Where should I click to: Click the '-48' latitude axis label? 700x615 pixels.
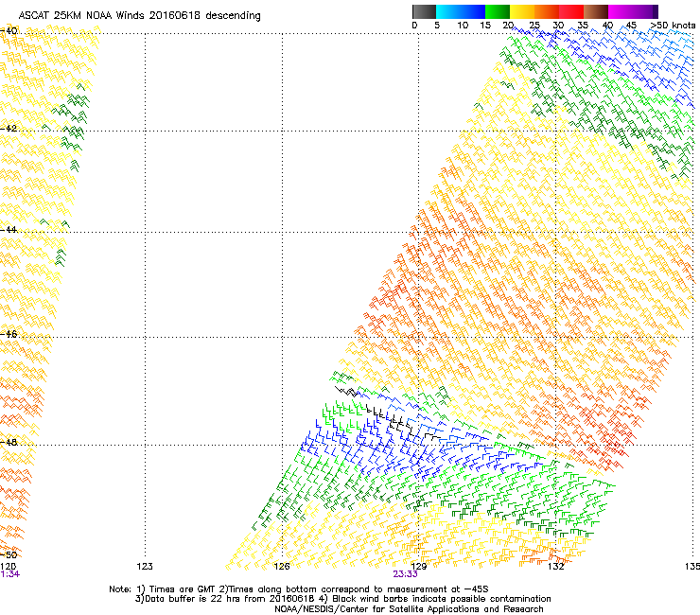9,442
